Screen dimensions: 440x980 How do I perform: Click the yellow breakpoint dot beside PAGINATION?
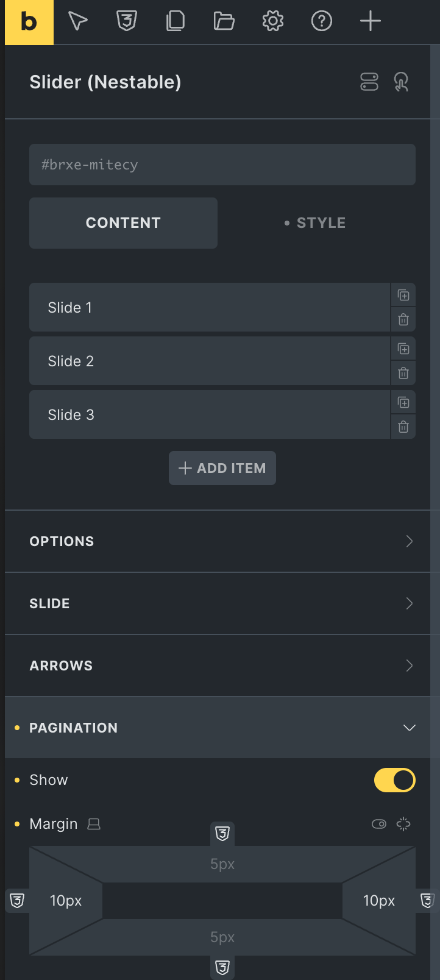(17, 727)
